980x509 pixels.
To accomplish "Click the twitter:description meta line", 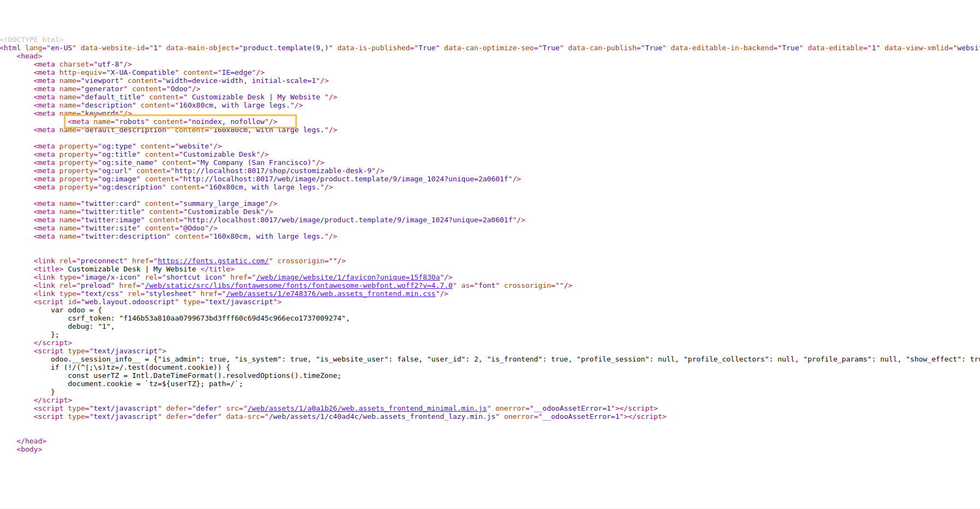I will coord(186,236).
